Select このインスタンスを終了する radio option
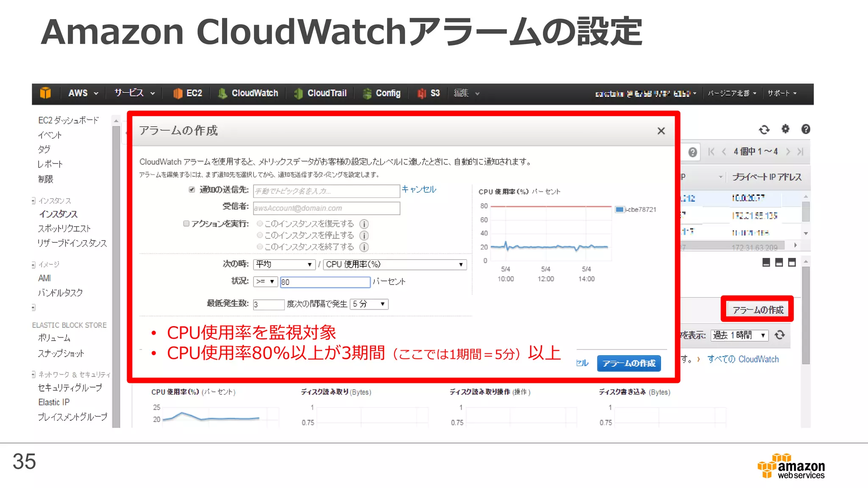The image size is (868, 488). (260, 247)
